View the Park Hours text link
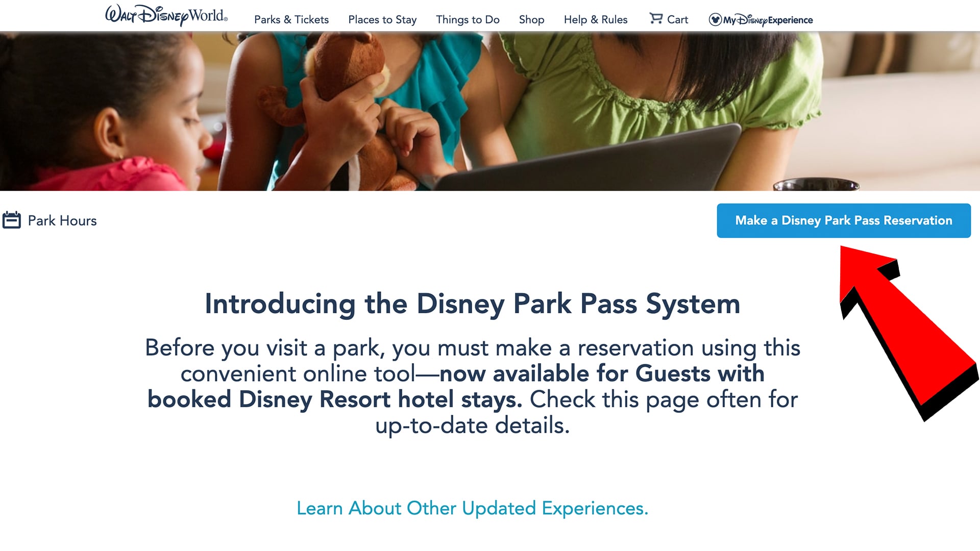Image resolution: width=980 pixels, height=551 pixels. tap(62, 220)
